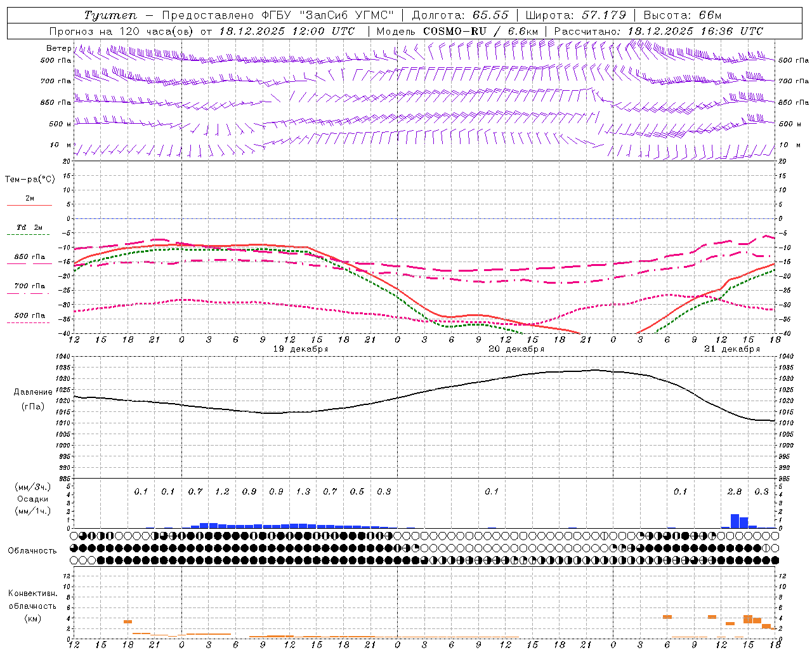
Task: Click the "Модель COSMO-RU / 6.6км" text
Action: coord(457,31)
